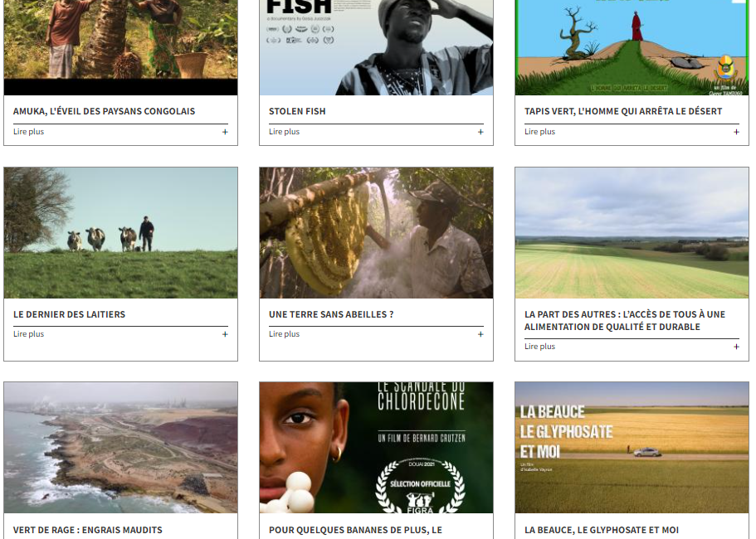
Task: Open 'Lire plus' under Une Terre sans Abeilles
Action: click(x=284, y=334)
